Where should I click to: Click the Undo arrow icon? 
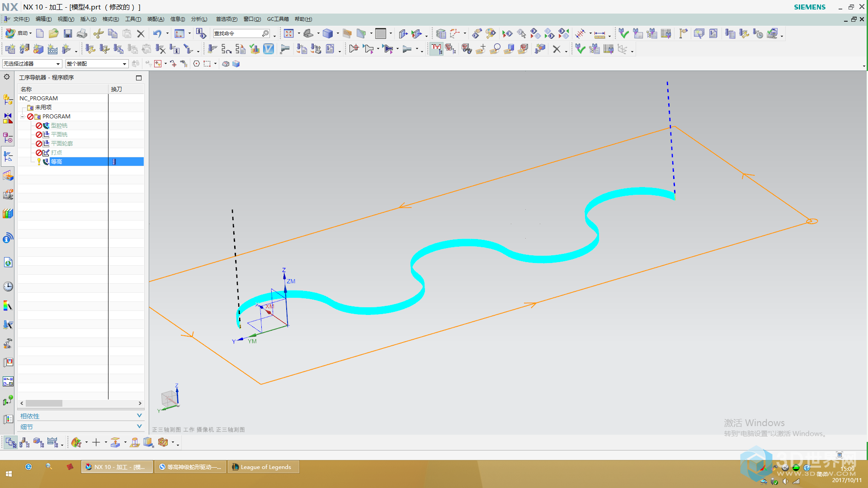click(157, 33)
